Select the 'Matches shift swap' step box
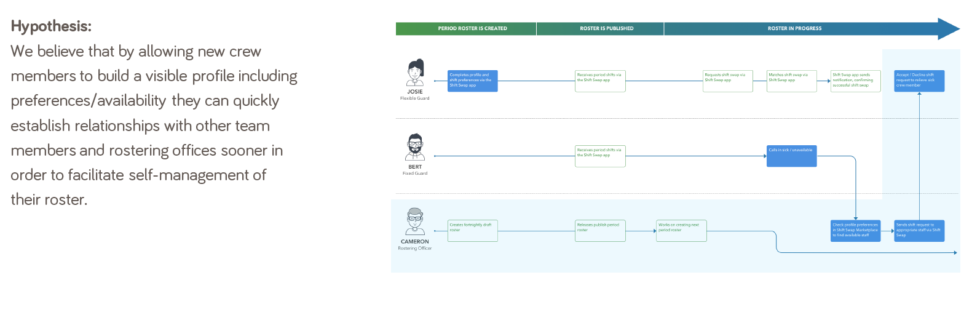The image size is (980, 328). click(x=791, y=81)
